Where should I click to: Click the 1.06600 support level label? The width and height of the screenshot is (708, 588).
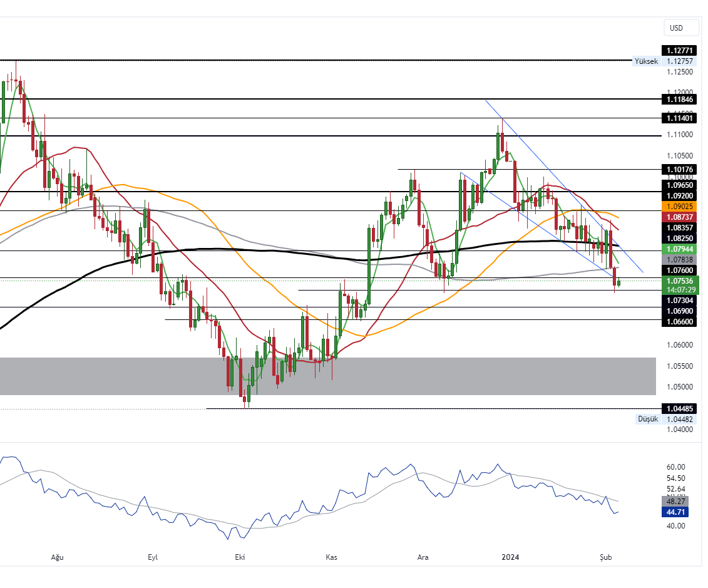(x=679, y=321)
